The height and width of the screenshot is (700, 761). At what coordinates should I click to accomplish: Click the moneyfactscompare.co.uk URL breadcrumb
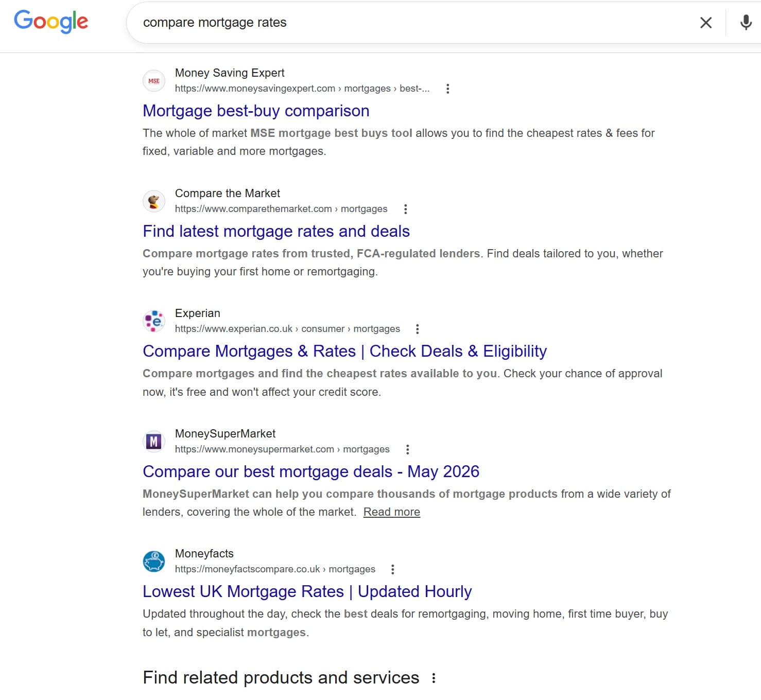point(275,569)
